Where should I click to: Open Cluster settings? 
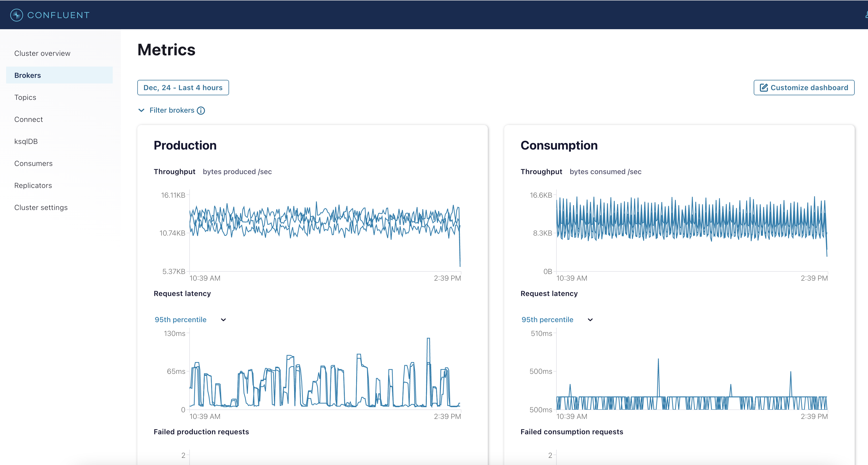pyautogui.click(x=41, y=207)
